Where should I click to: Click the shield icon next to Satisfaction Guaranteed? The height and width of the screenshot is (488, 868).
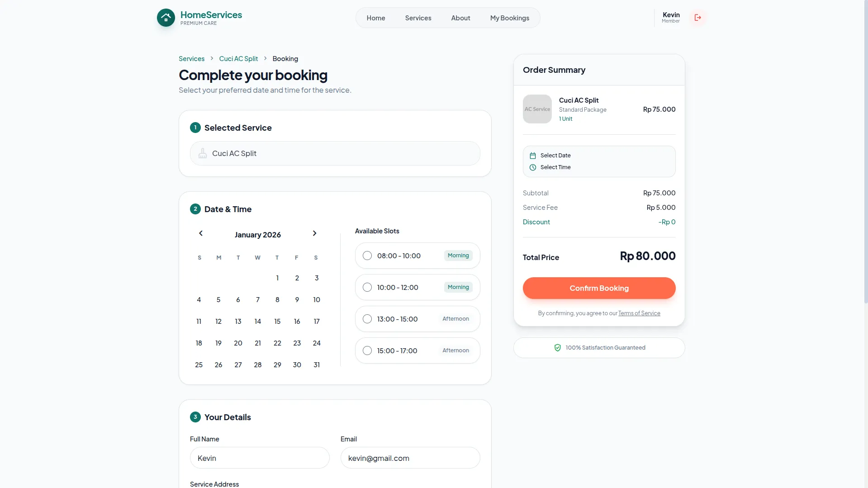(x=558, y=348)
